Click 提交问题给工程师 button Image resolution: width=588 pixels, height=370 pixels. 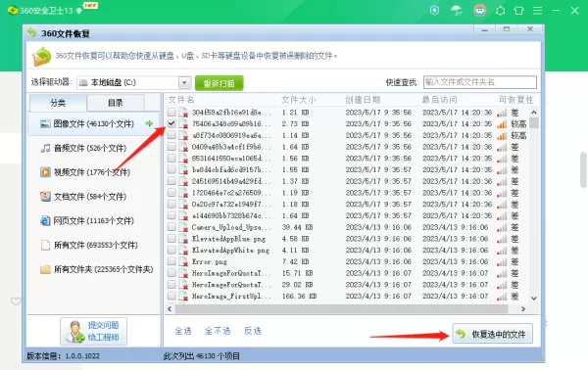click(94, 331)
